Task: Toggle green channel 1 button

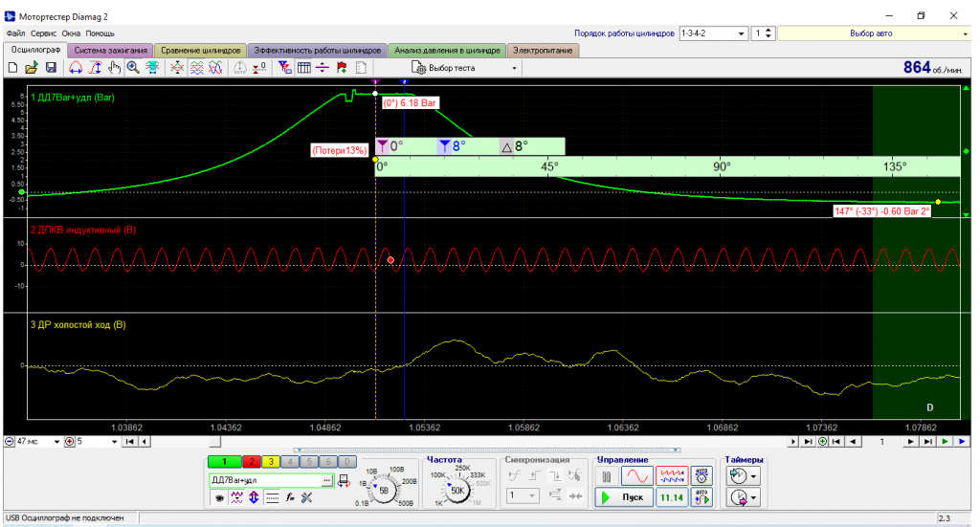Action: coord(224,462)
